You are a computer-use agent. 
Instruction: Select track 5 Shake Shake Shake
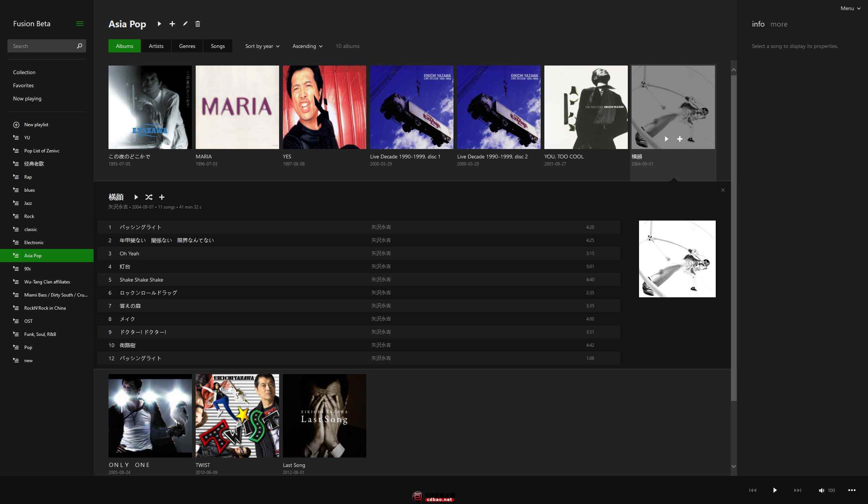[x=359, y=280]
